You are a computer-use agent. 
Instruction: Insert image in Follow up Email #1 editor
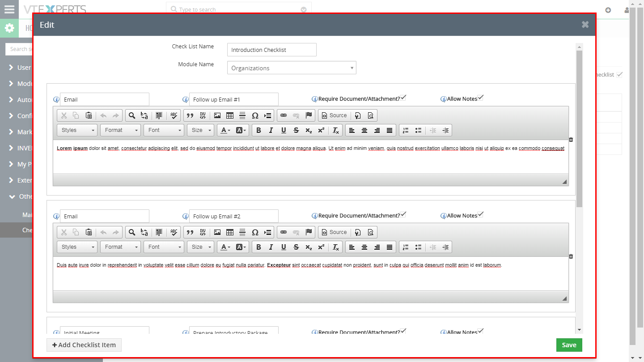pyautogui.click(x=217, y=115)
